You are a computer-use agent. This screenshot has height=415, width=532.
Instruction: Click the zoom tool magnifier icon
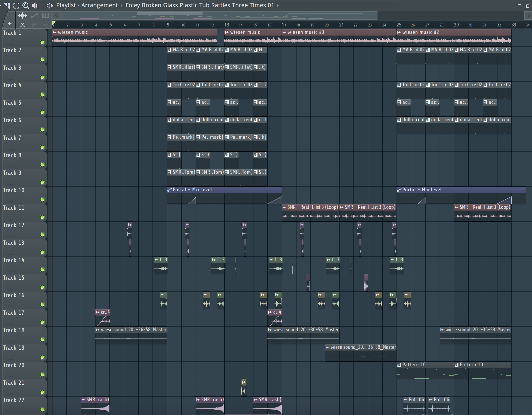(x=25, y=5)
